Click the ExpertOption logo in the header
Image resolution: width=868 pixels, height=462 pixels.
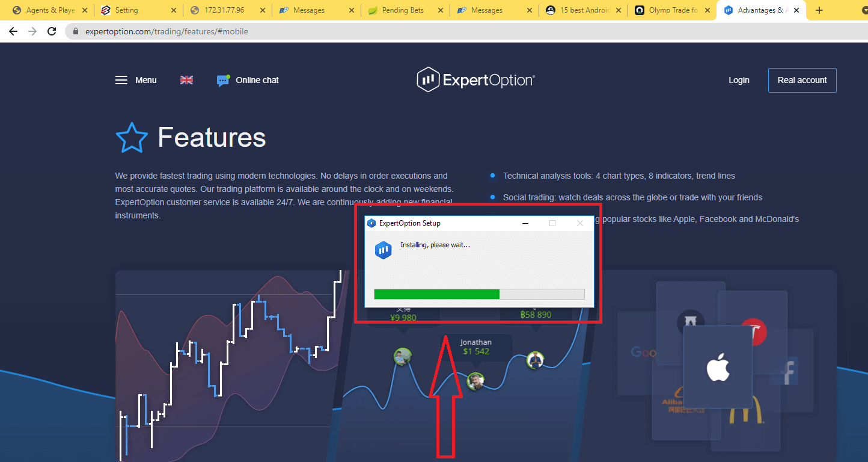tap(475, 78)
